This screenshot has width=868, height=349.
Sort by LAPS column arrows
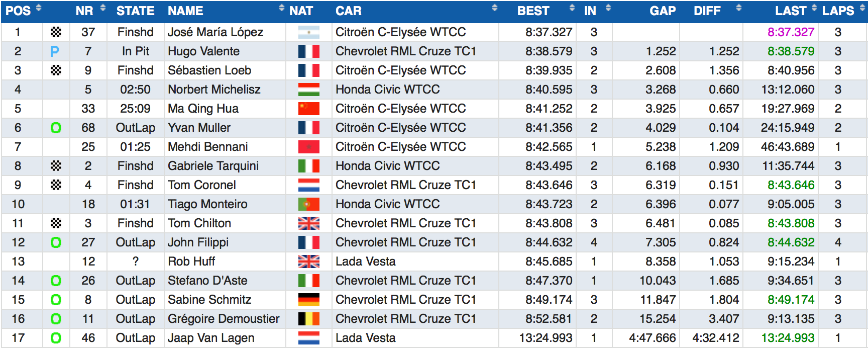coord(862,8)
